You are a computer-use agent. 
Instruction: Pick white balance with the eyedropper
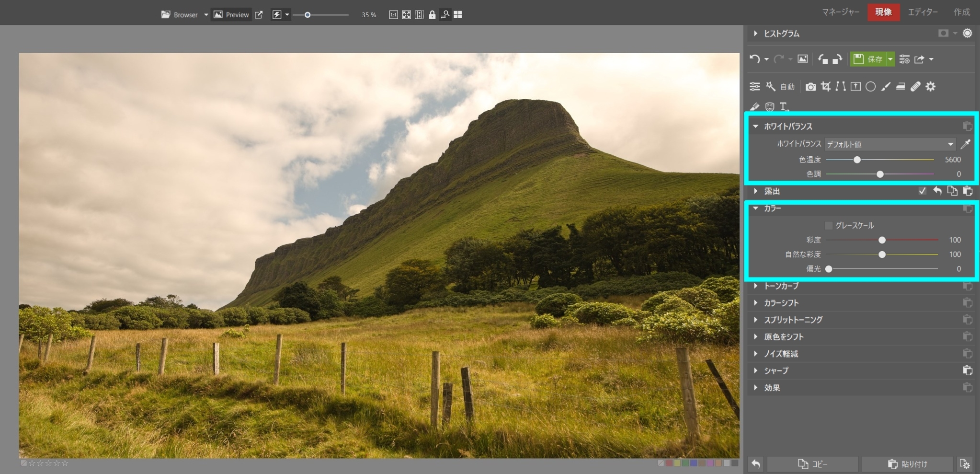(966, 144)
